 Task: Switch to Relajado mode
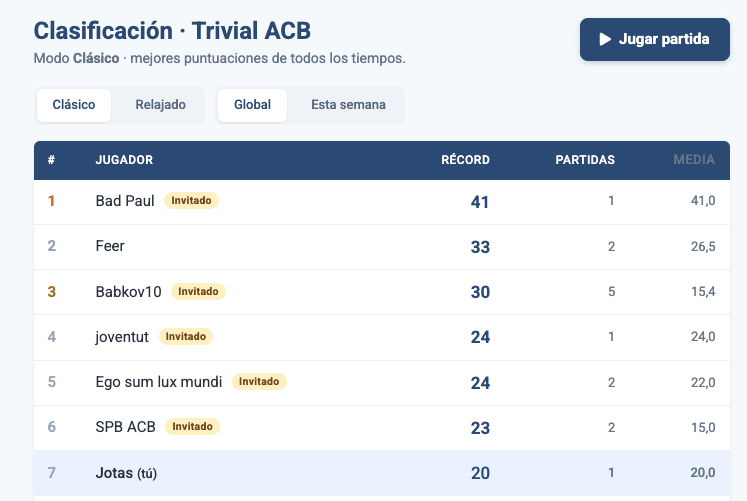pos(160,105)
